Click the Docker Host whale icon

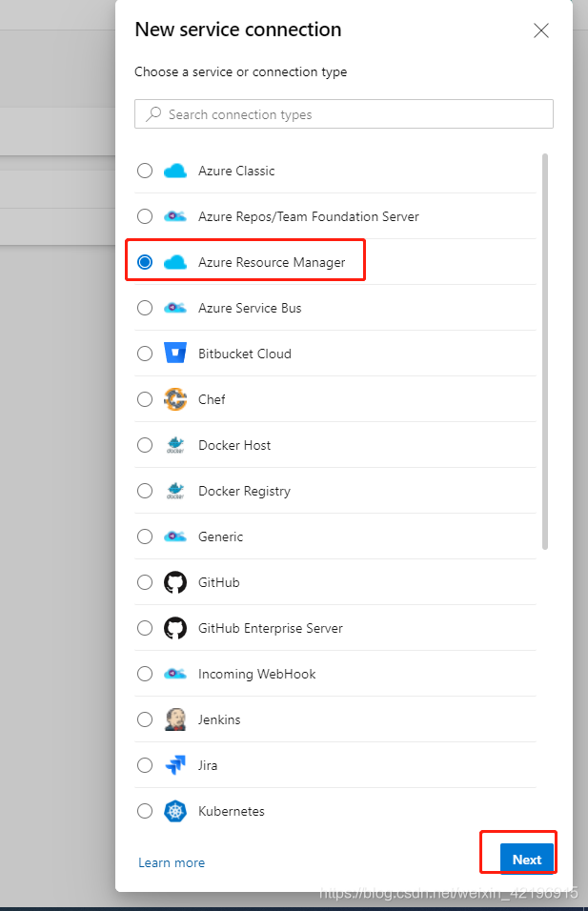coord(175,445)
